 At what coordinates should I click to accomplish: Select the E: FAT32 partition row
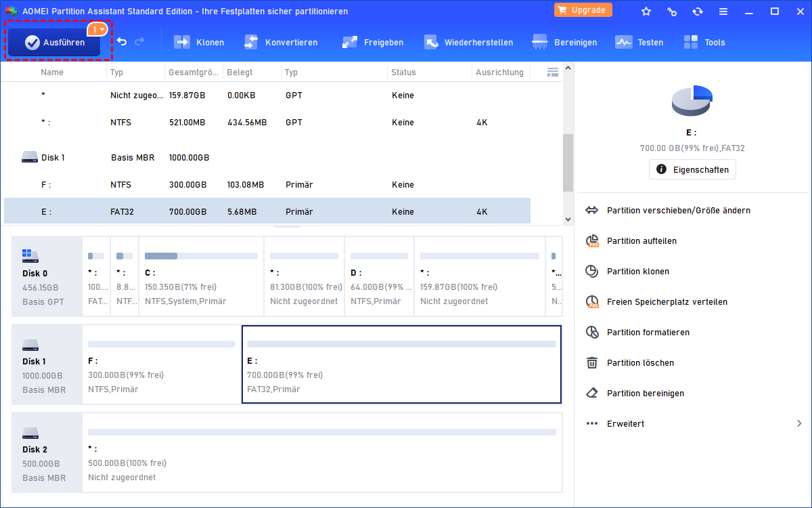(267, 211)
